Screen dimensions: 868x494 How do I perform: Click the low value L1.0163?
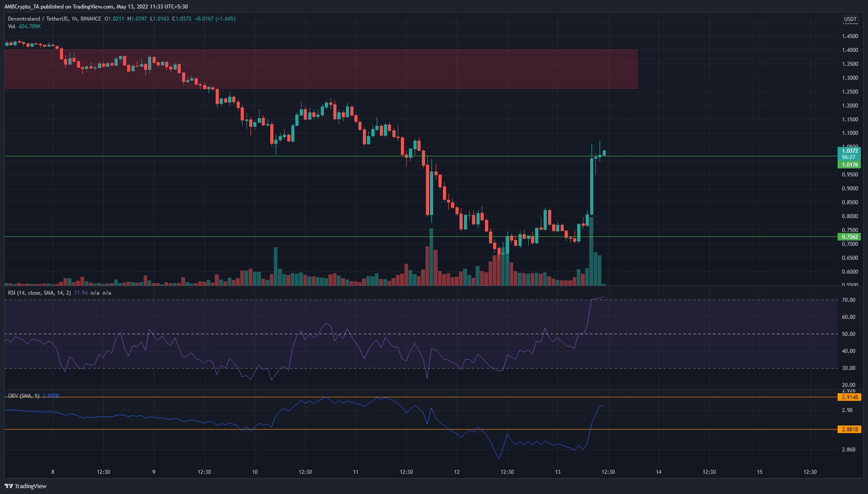(159, 19)
